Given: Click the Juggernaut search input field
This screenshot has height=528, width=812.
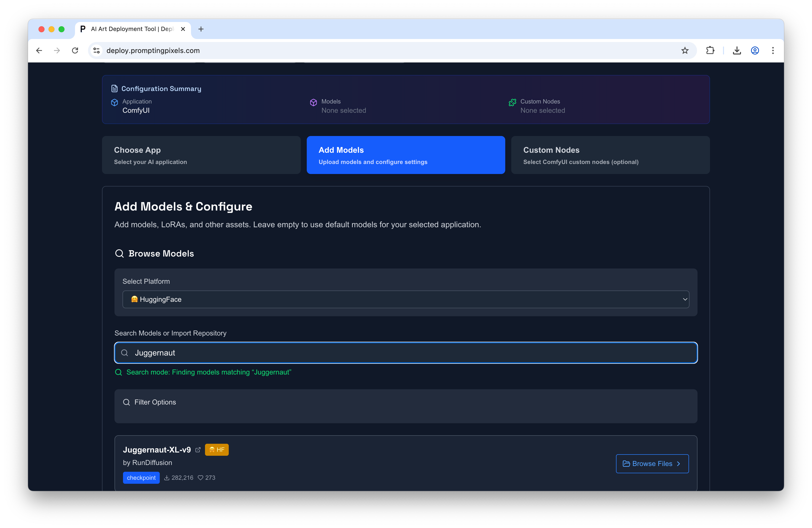Looking at the screenshot, I should (406, 353).
